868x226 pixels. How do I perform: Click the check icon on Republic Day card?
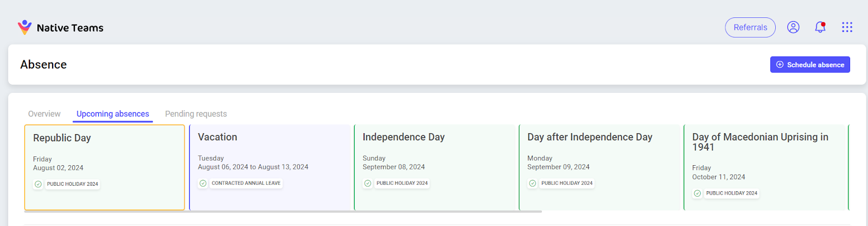coord(38,184)
